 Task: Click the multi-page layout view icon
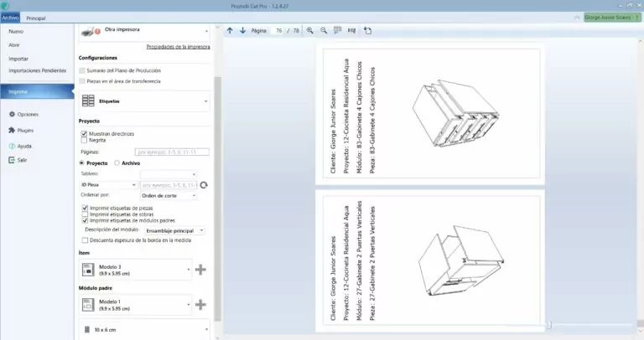(338, 30)
